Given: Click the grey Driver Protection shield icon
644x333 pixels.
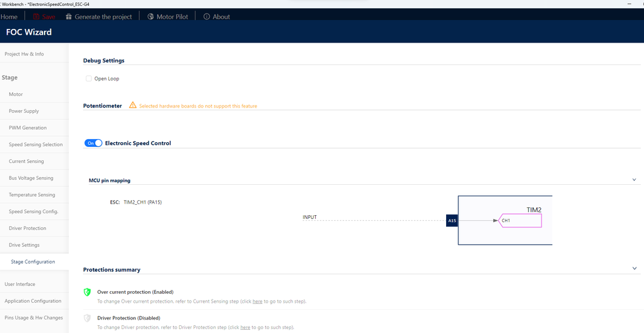Looking at the screenshot, I should pyautogui.click(x=87, y=318).
